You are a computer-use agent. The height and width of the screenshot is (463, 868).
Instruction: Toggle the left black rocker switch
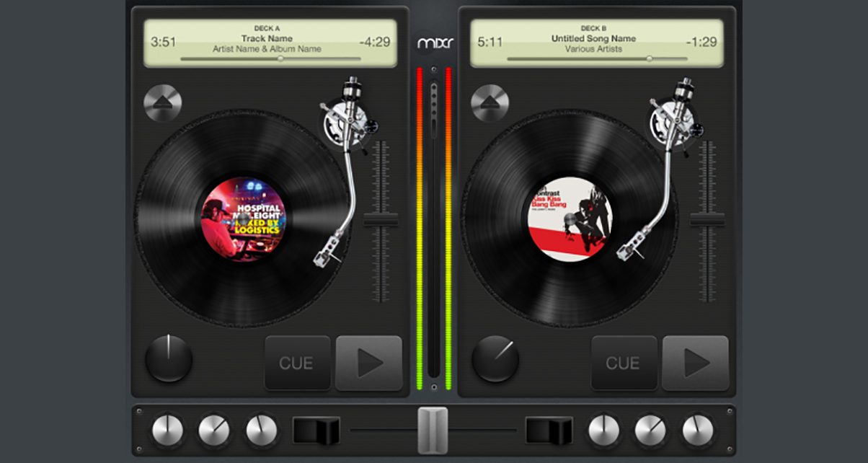coord(316,431)
